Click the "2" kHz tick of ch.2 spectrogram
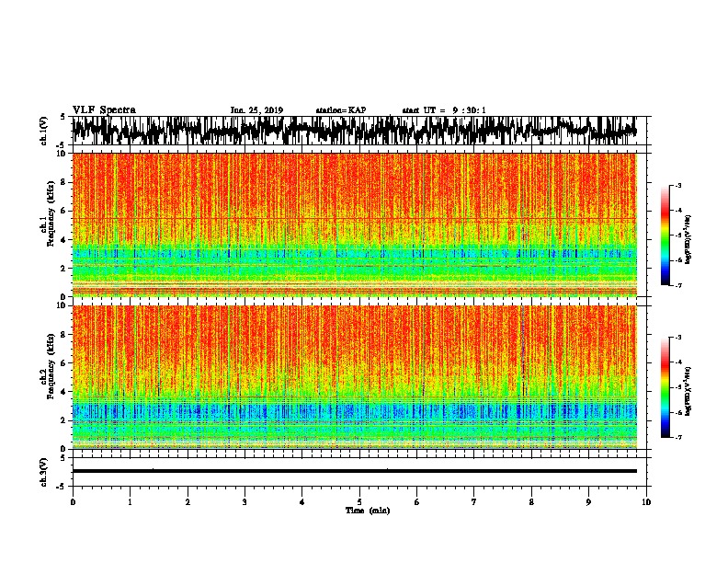 coord(64,420)
